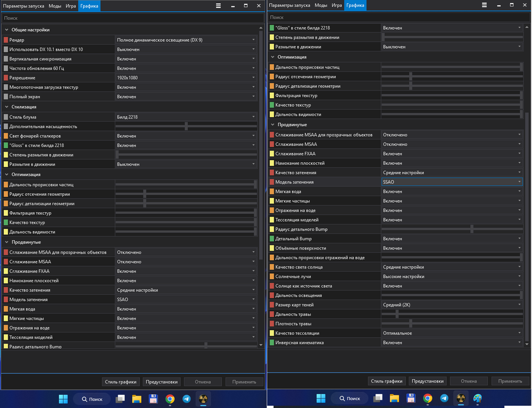Open the Размер карт теней dropdown
532x408 pixels.
(x=452, y=305)
